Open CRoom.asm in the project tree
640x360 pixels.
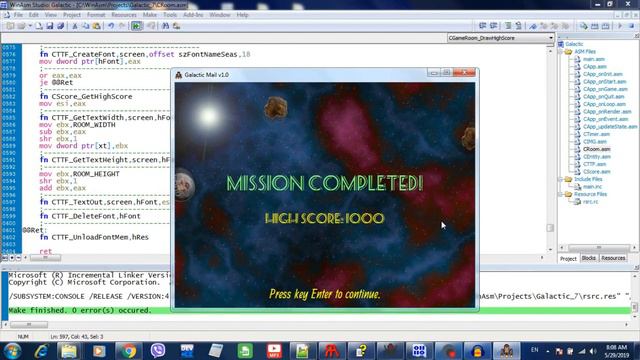click(596, 149)
